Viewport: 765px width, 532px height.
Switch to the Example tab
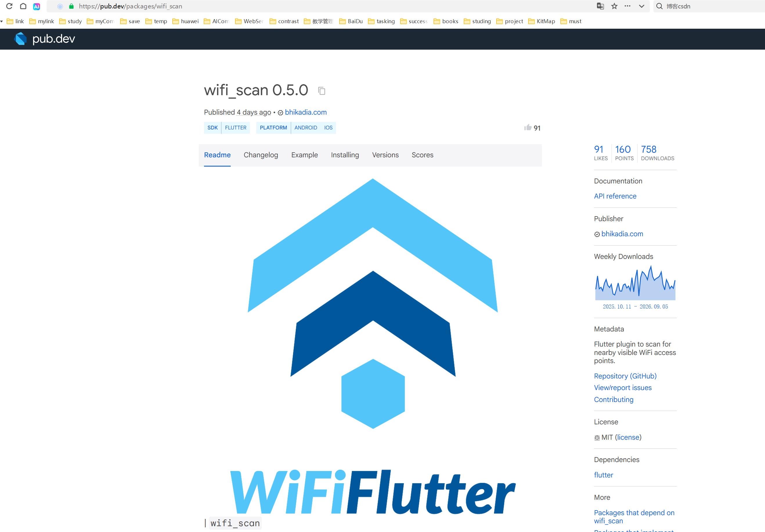click(x=304, y=155)
